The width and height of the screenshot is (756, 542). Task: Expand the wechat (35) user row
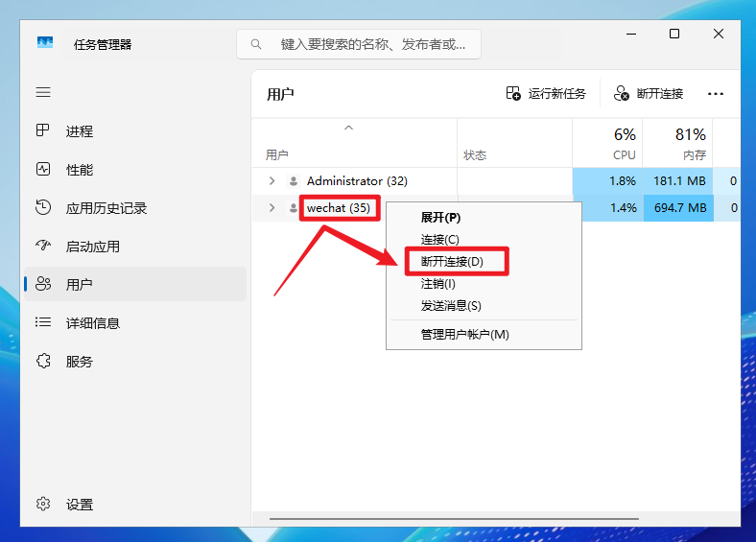pyautogui.click(x=272, y=208)
